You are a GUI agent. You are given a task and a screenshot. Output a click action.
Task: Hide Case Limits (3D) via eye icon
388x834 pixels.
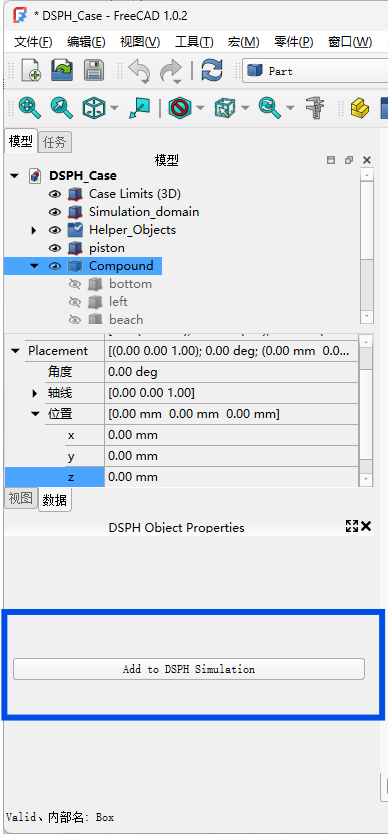tap(55, 194)
